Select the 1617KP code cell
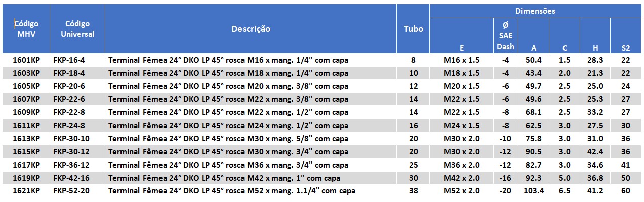The width and height of the screenshot is (644, 202). coord(26,165)
